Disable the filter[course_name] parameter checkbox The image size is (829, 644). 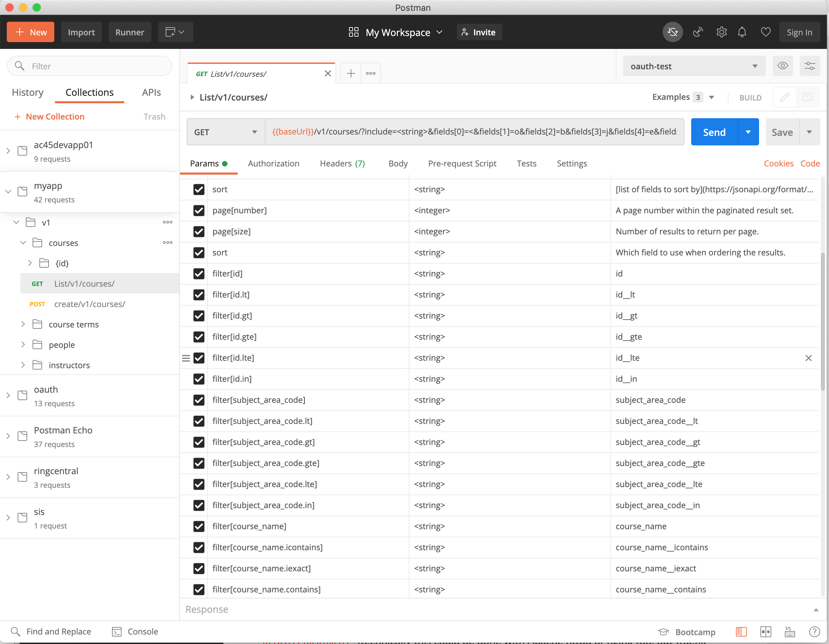click(x=199, y=526)
